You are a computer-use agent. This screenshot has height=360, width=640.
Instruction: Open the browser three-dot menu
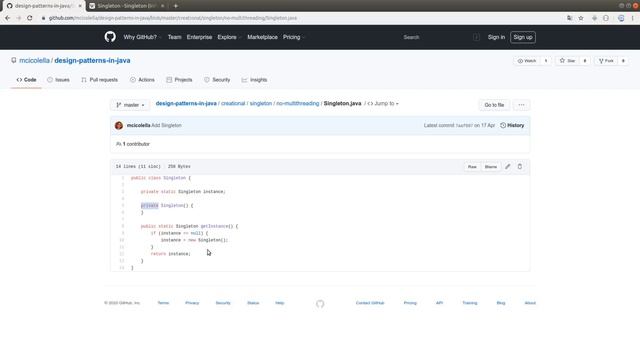[633, 18]
